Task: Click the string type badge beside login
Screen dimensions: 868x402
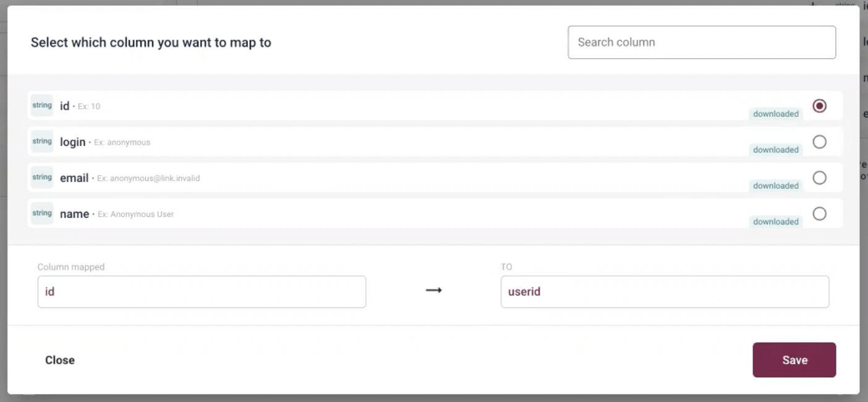Action: click(41, 141)
